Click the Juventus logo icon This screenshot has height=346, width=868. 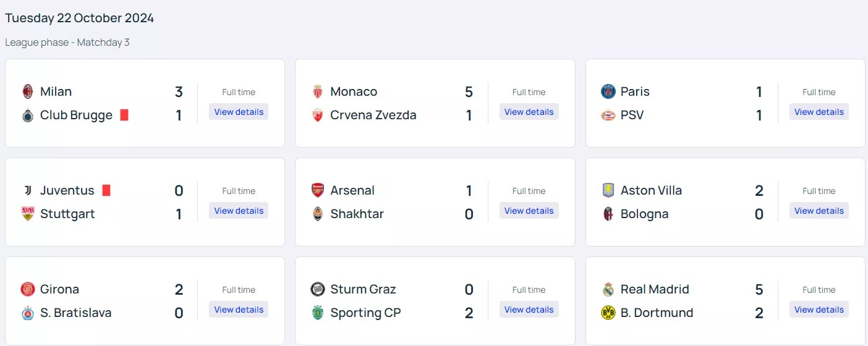coord(27,190)
